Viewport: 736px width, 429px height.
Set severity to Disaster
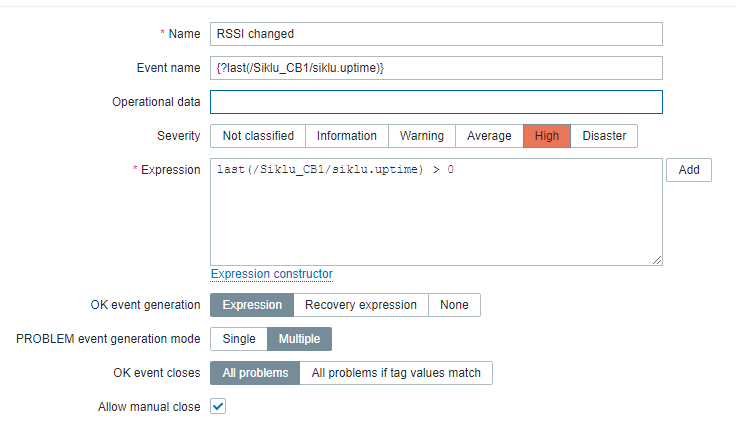coord(604,136)
